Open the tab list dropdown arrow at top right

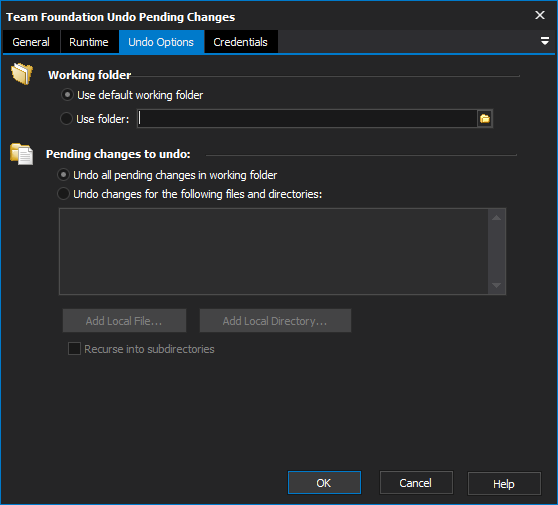544,41
